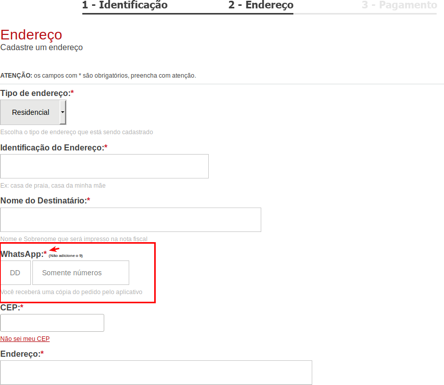Click the small arrow on Tipo de endereço selector
The width and height of the screenshot is (444, 385).
tap(62, 112)
